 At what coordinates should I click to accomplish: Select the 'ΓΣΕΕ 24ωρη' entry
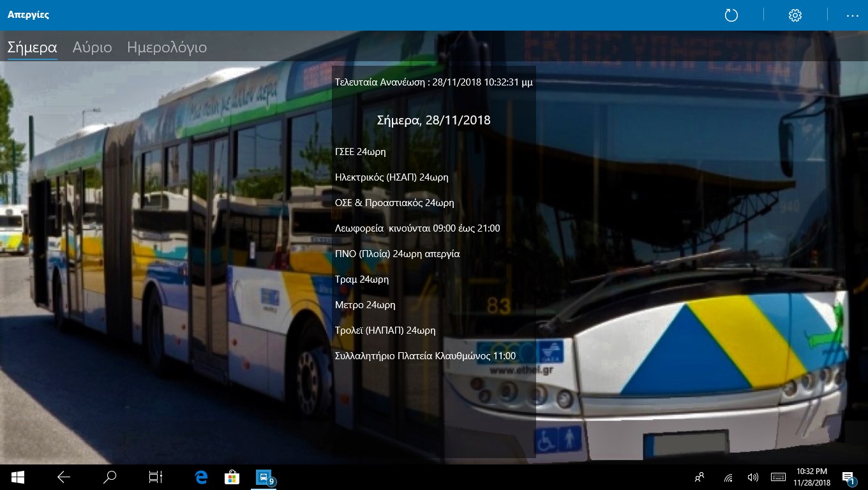(x=361, y=152)
